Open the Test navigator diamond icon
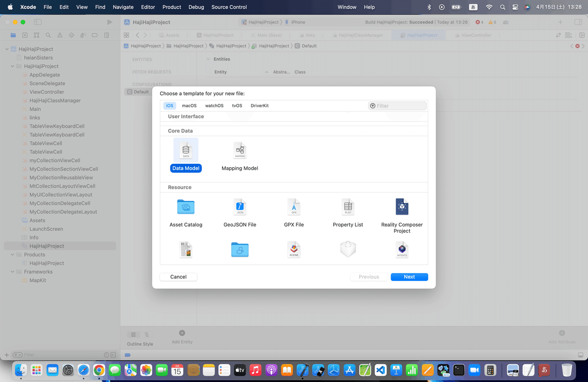 point(72,35)
